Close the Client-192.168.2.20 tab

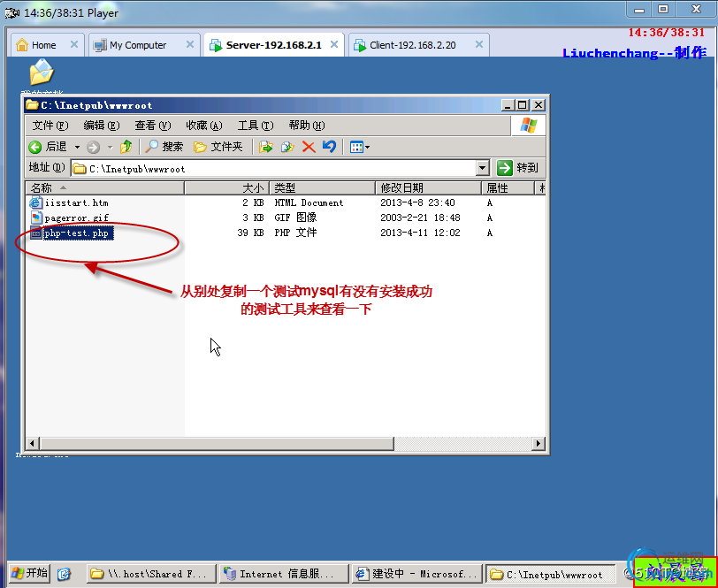(479, 44)
